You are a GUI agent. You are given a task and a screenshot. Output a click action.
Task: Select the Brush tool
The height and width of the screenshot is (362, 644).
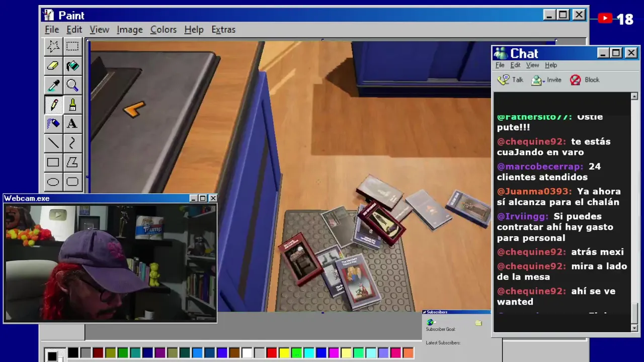72,104
